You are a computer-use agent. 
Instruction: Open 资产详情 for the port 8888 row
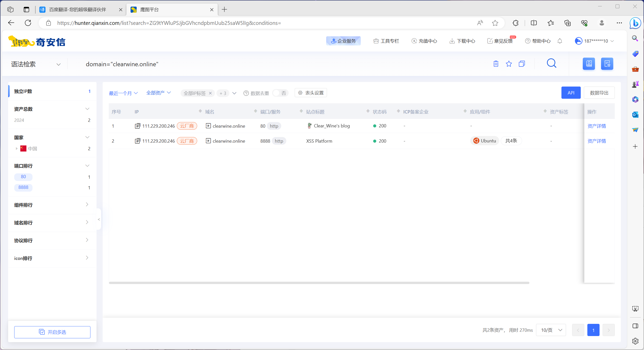pyautogui.click(x=596, y=141)
